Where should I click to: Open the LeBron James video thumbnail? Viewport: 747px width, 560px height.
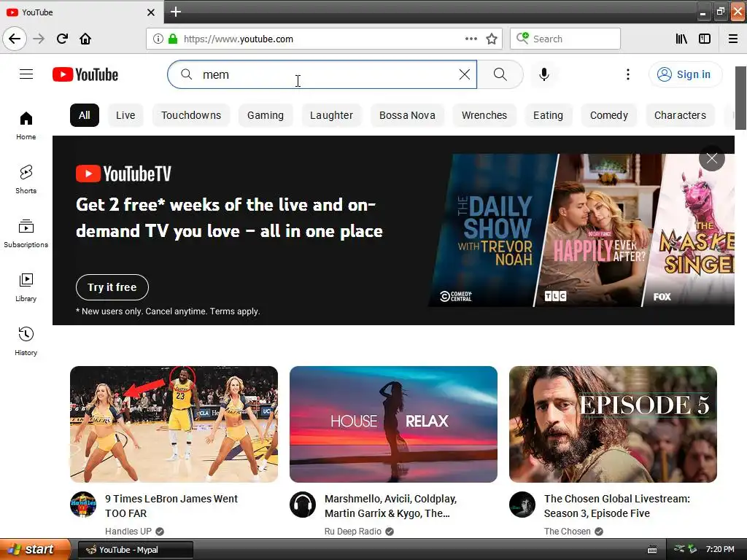pyautogui.click(x=174, y=424)
